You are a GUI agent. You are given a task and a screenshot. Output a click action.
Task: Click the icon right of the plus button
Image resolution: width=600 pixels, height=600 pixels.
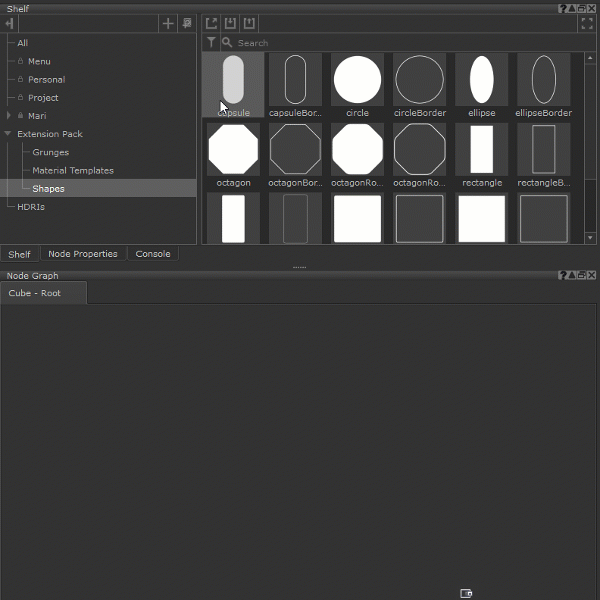[186, 23]
